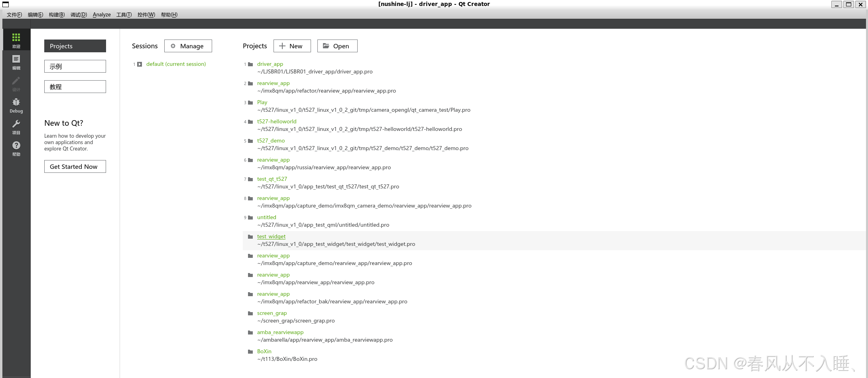Open the Analyze menu
This screenshot has width=868, height=378.
tap(102, 15)
